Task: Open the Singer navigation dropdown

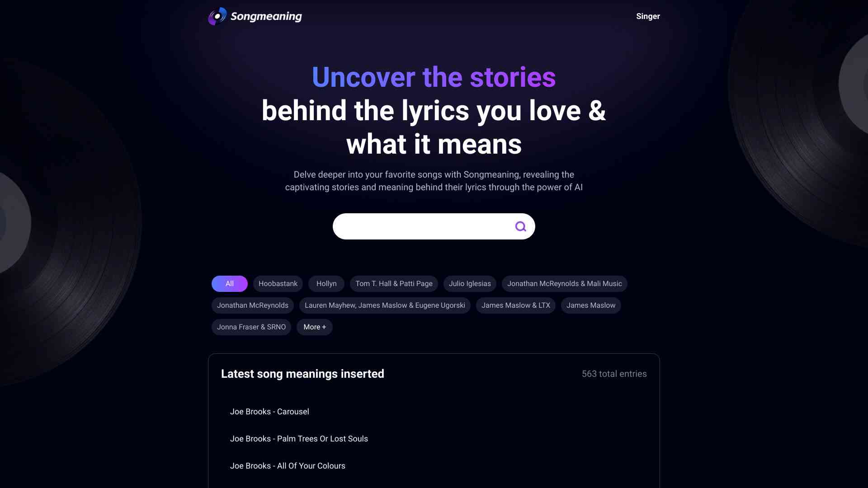Action: pyautogui.click(x=647, y=16)
